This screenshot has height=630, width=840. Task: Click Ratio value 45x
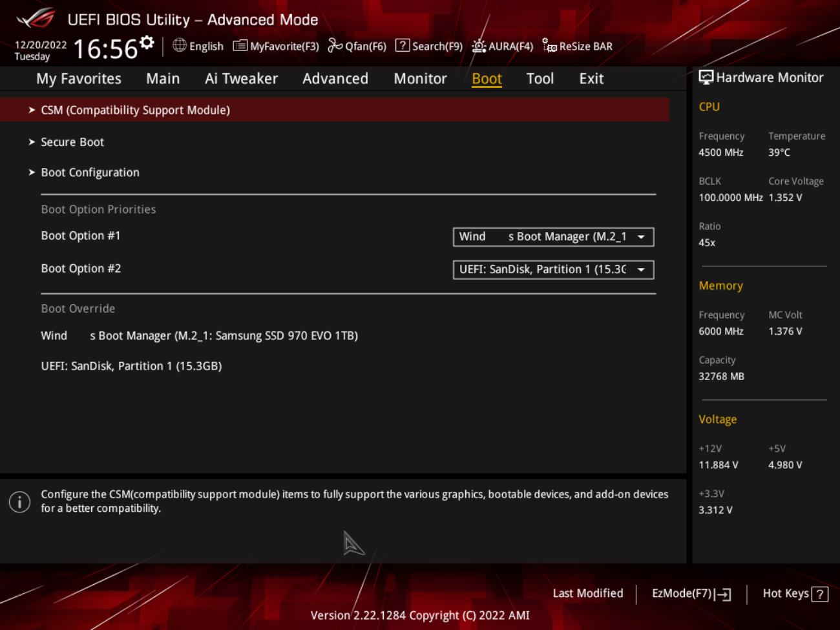pyautogui.click(x=707, y=243)
